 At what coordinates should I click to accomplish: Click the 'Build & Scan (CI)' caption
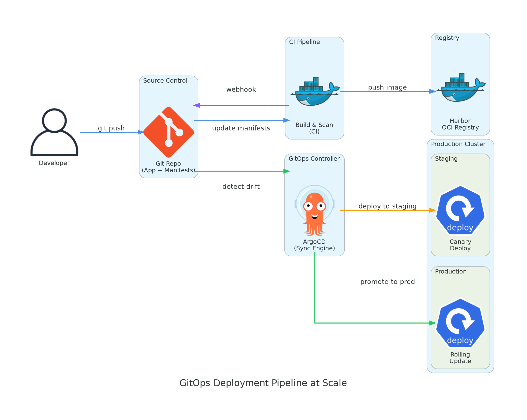tap(315, 128)
